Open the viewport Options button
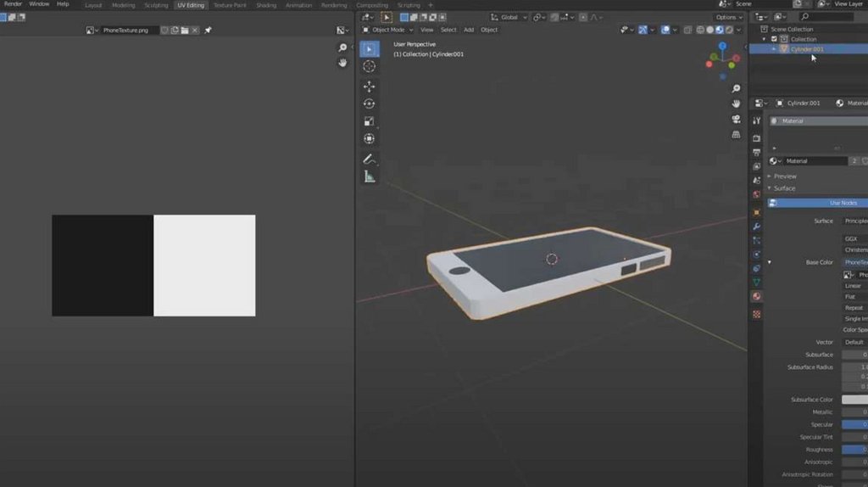Image resolution: width=868 pixels, height=487 pixels. [x=728, y=17]
